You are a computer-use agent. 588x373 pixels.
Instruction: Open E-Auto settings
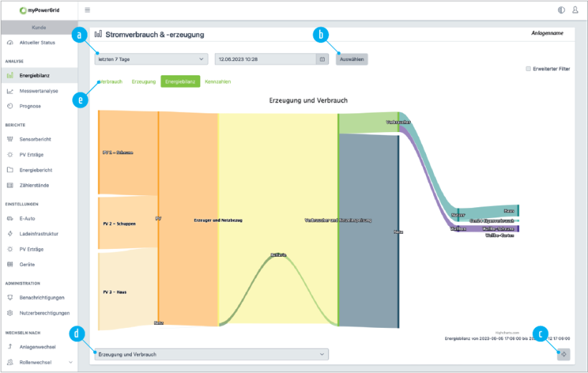pos(29,218)
